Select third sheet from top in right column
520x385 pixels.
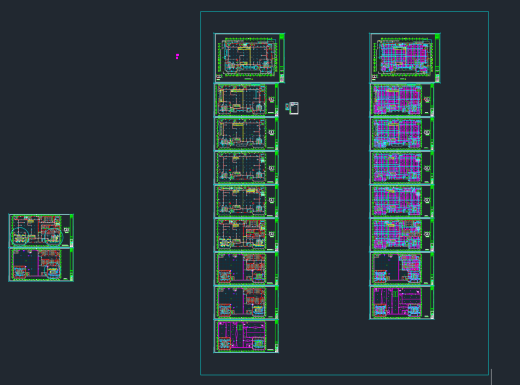click(402, 134)
